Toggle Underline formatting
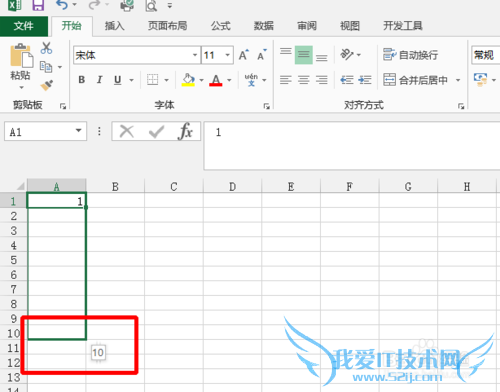The image size is (500, 392). pyautogui.click(x=117, y=80)
